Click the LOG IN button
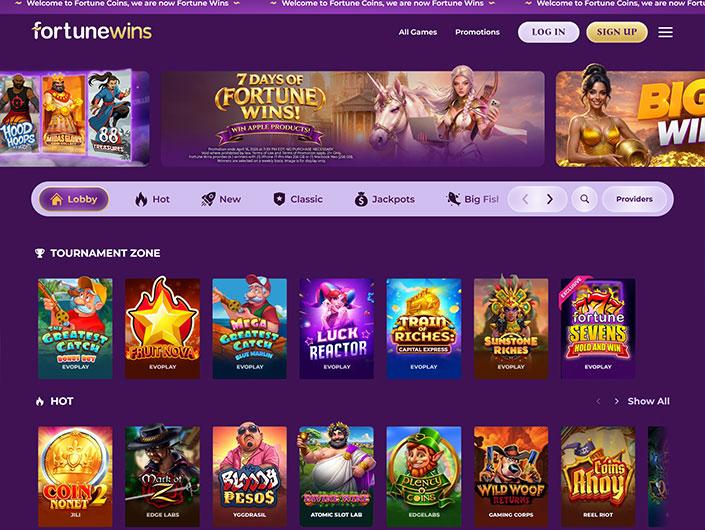The image size is (705, 530). coord(549,32)
